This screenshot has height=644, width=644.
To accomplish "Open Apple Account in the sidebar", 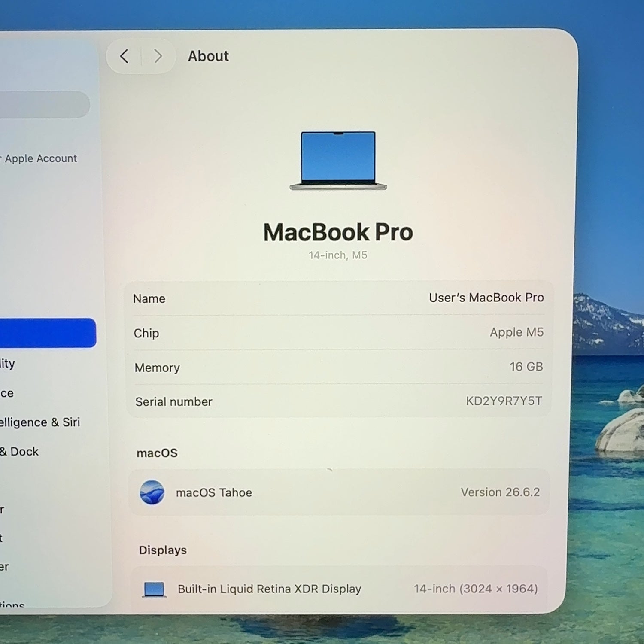I will pos(41,158).
